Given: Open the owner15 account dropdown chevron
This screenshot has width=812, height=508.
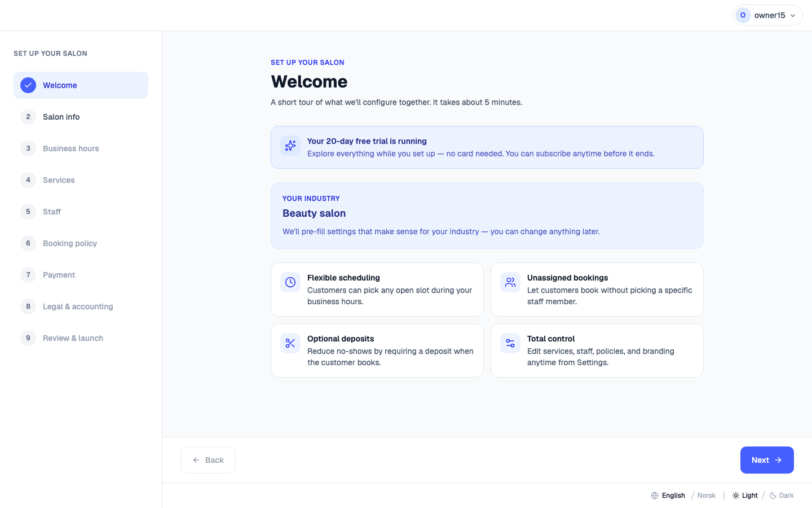Looking at the screenshot, I should [x=793, y=16].
